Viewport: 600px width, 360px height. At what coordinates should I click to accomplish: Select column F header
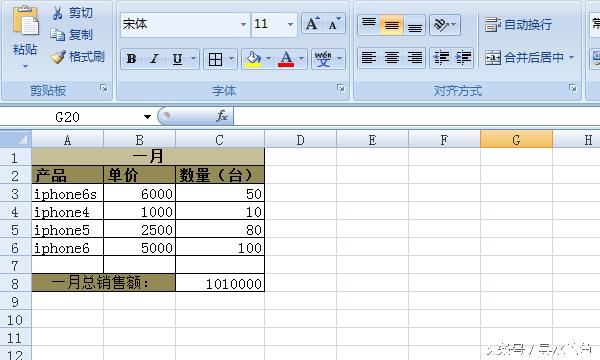[444, 140]
